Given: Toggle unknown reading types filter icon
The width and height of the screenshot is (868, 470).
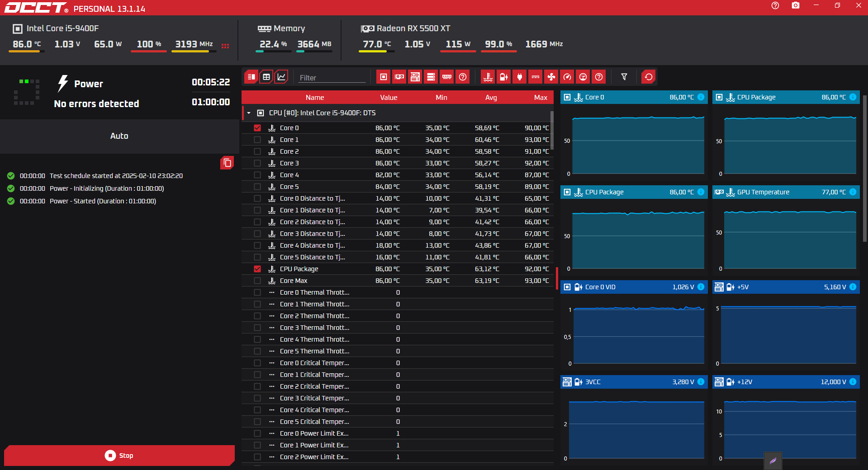Looking at the screenshot, I should click(599, 77).
